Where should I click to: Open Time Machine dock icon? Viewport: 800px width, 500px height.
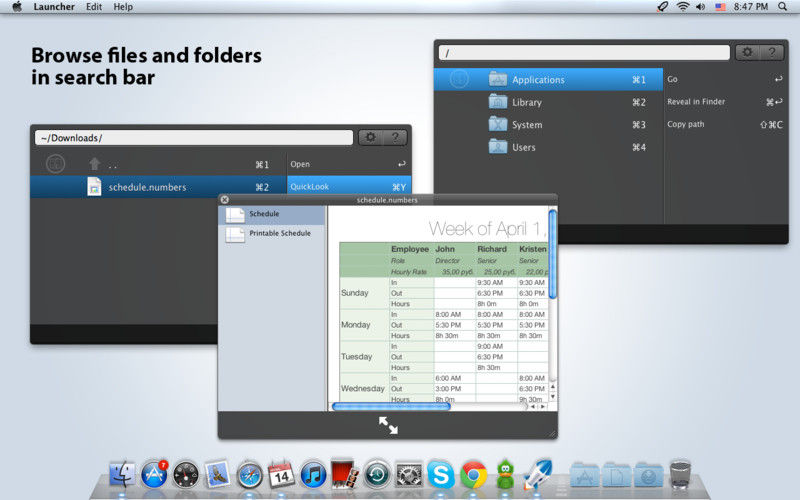tap(377, 475)
